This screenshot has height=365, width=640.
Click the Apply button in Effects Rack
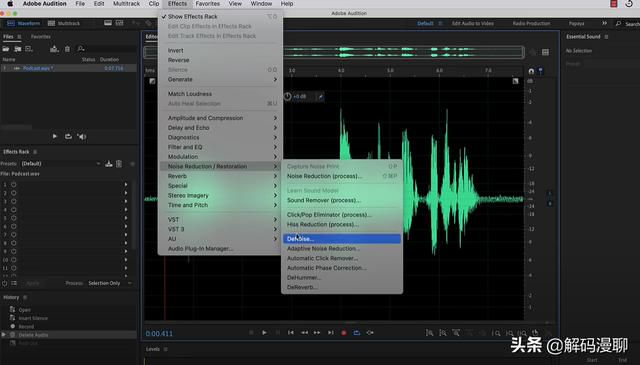pos(33,283)
